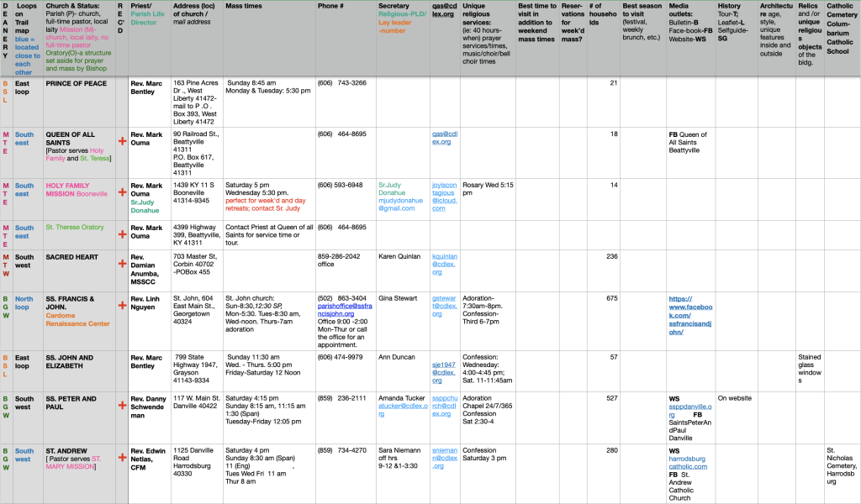Click the red cross in Queen of All Saints row
The height and width of the screenshot is (504, 861).
pyautogui.click(x=121, y=143)
